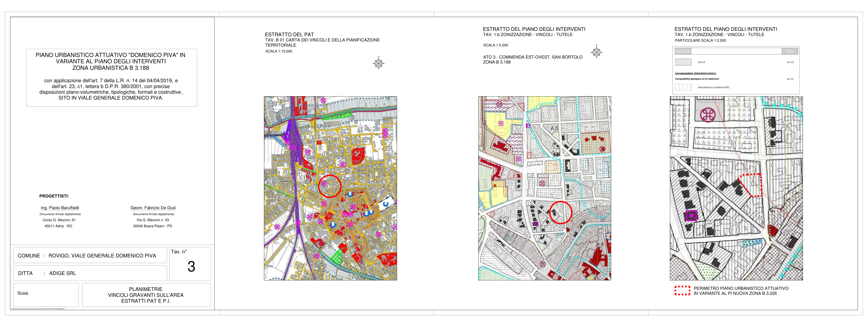Screen dimensions: 868x327
Task: Click the name 'Ing. Paolo Baruffaldi'
Action: (x=60, y=208)
